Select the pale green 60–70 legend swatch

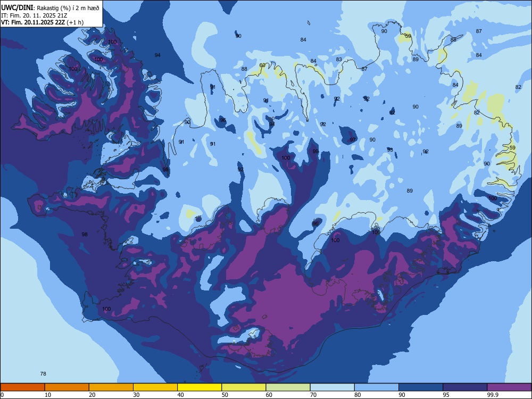coord(288,387)
